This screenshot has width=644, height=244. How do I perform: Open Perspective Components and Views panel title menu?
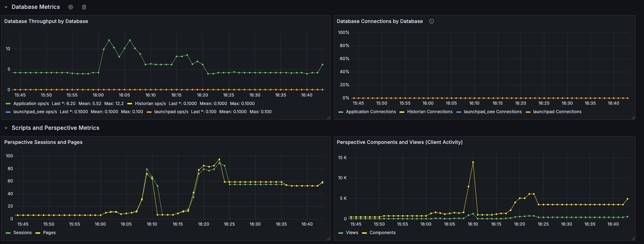pyautogui.click(x=399, y=142)
